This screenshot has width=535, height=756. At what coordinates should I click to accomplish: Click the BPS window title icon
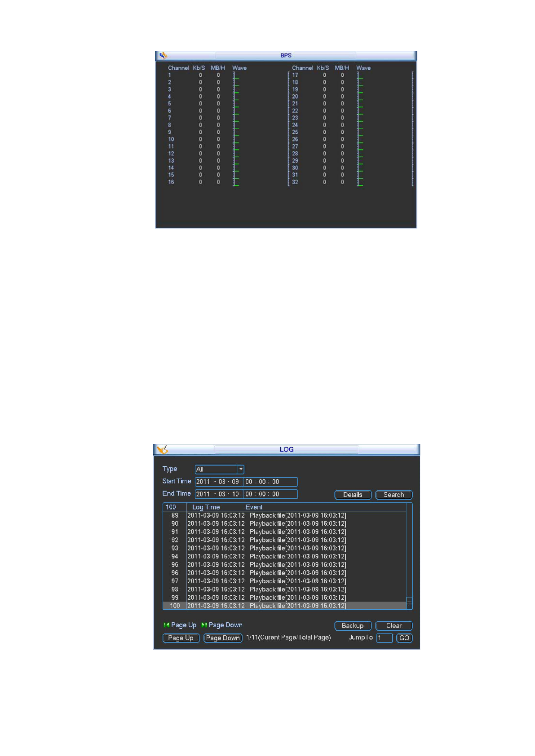click(163, 56)
